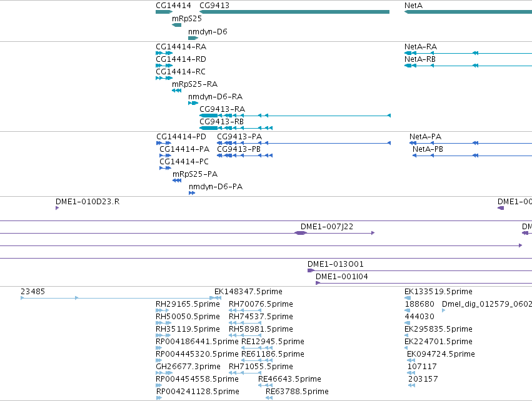This screenshot has width=532, height=401.
Task: Select the nmdyn-D6-PA feature
Action: [x=216, y=187]
